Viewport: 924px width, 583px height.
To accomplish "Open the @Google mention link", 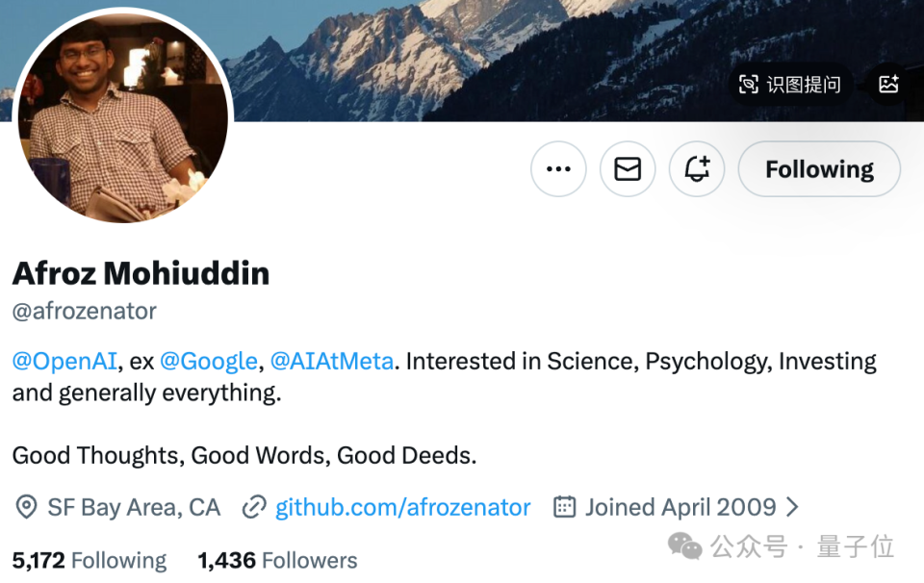I will pyautogui.click(x=208, y=362).
